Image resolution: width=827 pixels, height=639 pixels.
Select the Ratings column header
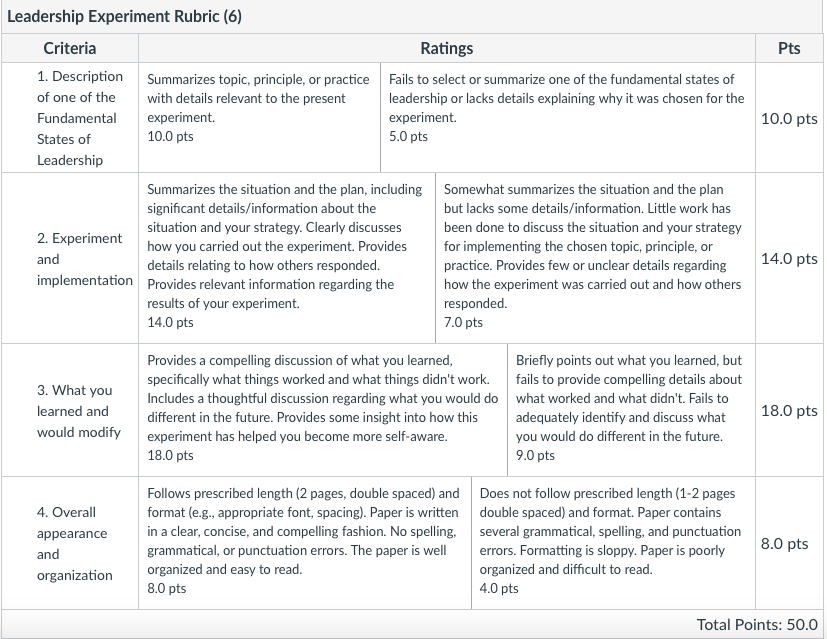pyautogui.click(x=447, y=49)
